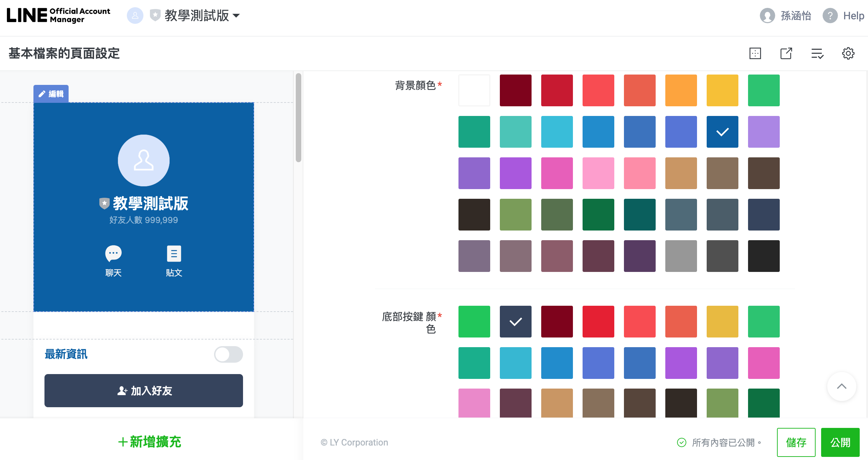
Task: Open the settings gear icon
Action: [848, 53]
